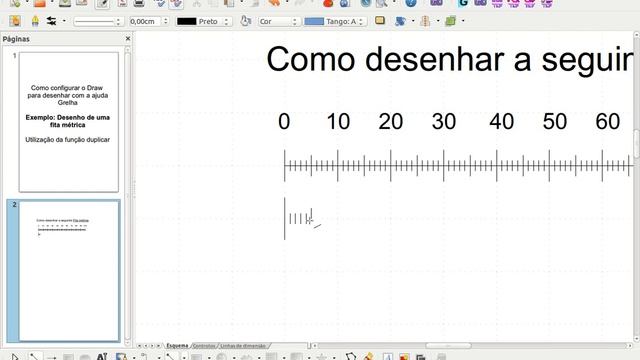Click the horizontal scrollbar thumb
This screenshot has width=640, height=360.
tap(448, 346)
